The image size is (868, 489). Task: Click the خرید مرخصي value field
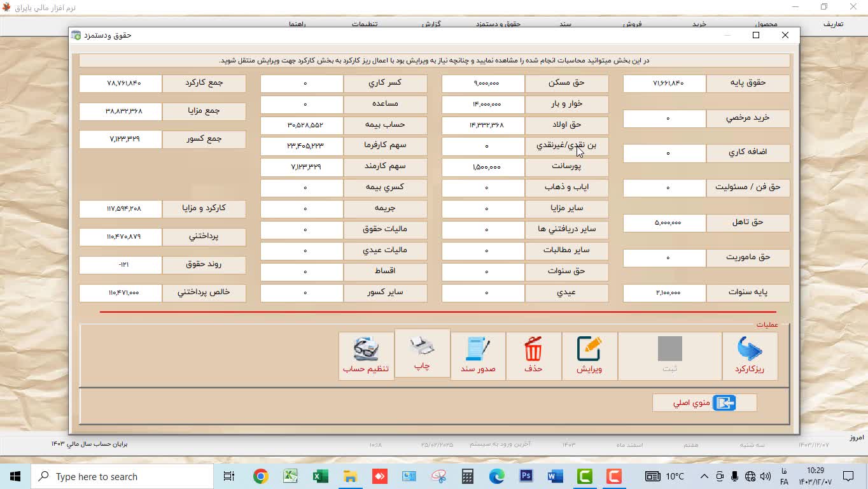pyautogui.click(x=664, y=118)
